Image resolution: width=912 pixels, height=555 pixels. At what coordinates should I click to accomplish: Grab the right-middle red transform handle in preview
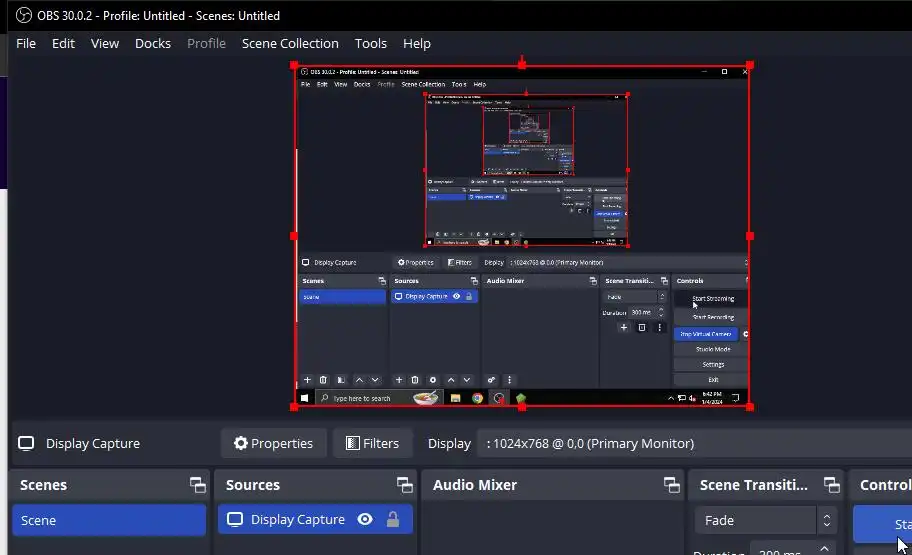coord(750,236)
